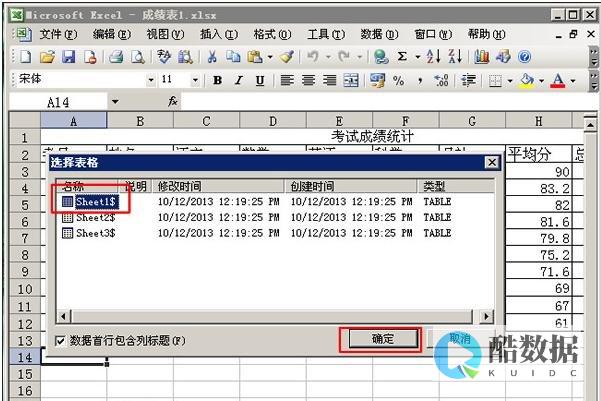The width and height of the screenshot is (601, 401).
Task: Open the font size 11 dropdown
Action: [195, 80]
